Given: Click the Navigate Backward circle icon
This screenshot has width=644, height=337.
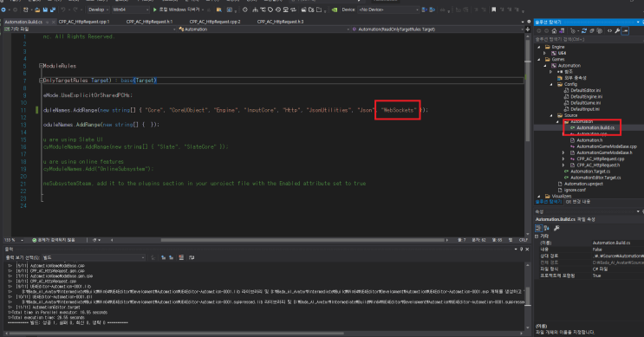Looking at the screenshot, I should [x=3, y=10].
